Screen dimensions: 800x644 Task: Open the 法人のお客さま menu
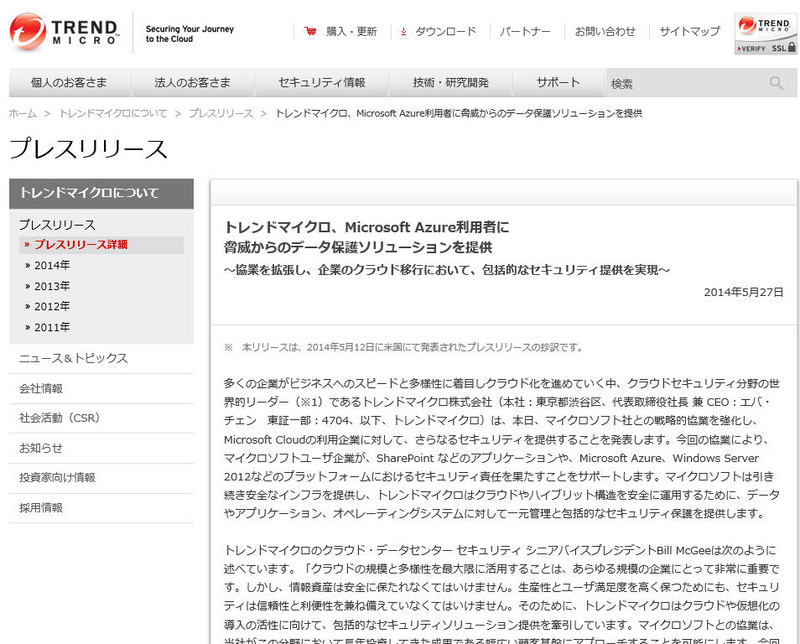coord(192,83)
